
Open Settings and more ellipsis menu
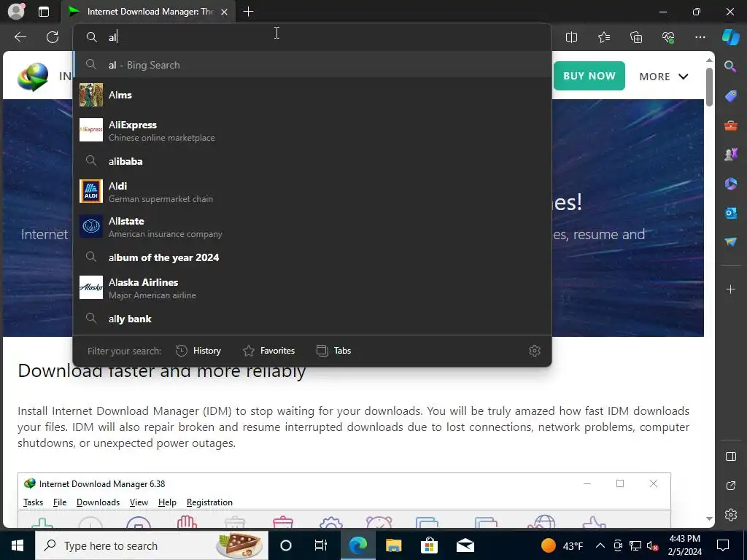(700, 37)
